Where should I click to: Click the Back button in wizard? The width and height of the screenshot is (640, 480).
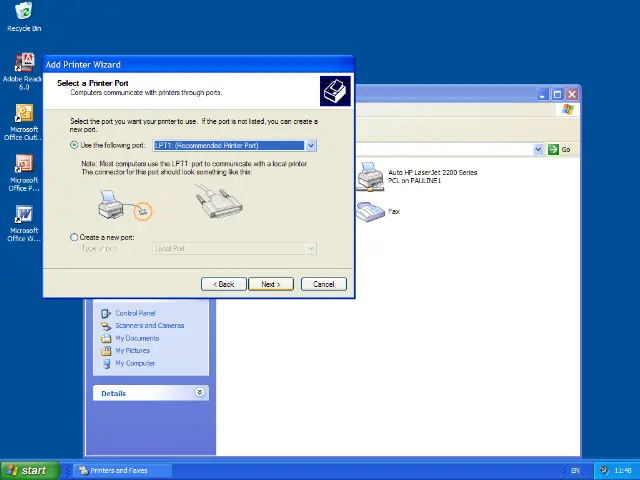(x=224, y=284)
